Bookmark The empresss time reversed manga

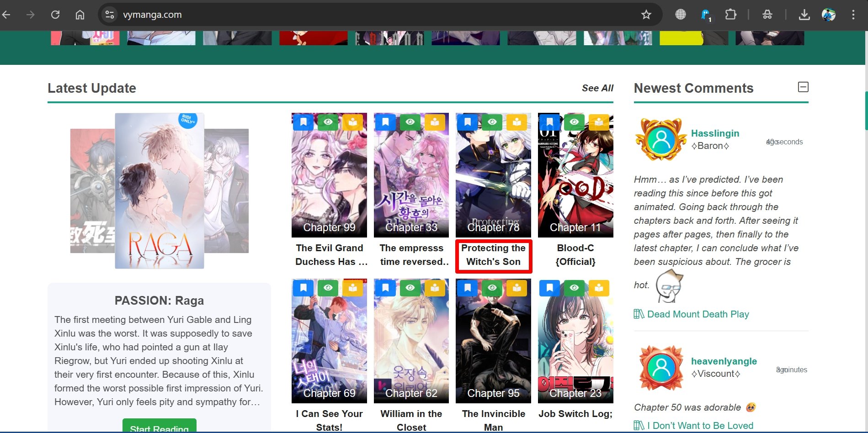(x=385, y=122)
